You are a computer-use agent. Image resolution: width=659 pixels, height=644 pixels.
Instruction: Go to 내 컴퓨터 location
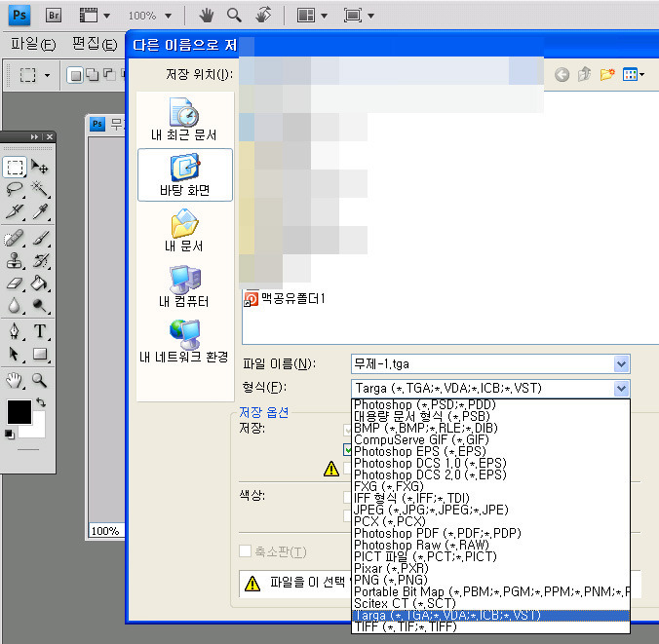184,286
